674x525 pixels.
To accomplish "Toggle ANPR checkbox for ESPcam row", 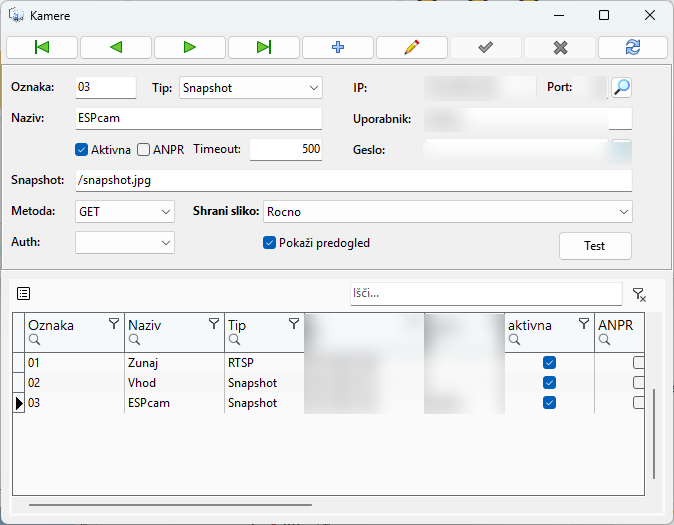I will [639, 403].
